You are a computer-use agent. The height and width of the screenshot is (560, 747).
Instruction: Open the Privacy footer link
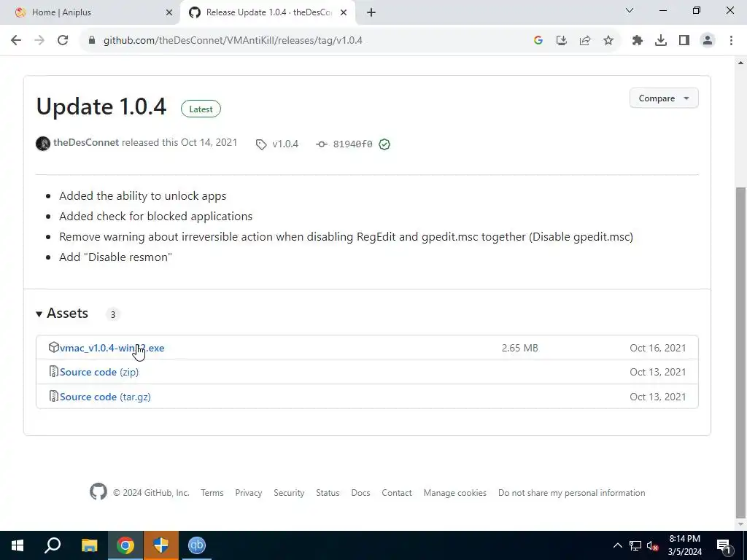tap(249, 492)
